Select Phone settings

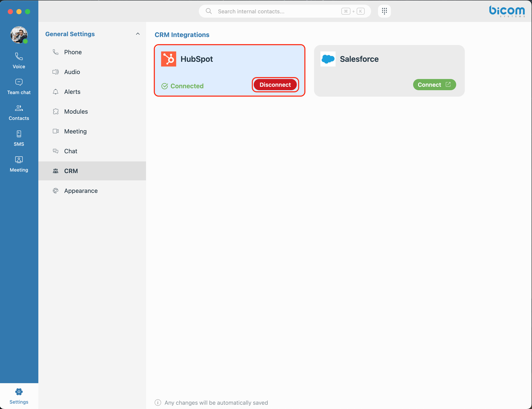pos(92,52)
